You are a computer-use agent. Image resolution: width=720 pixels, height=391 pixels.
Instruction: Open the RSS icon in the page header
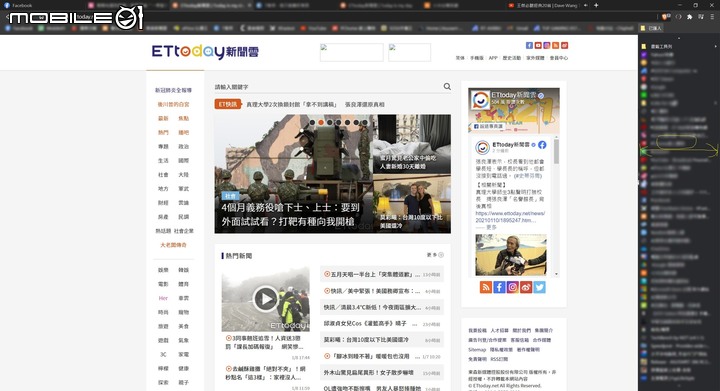(x=556, y=45)
